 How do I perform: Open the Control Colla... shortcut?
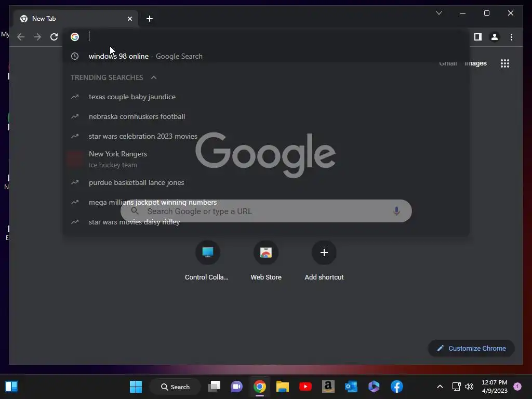tap(207, 261)
